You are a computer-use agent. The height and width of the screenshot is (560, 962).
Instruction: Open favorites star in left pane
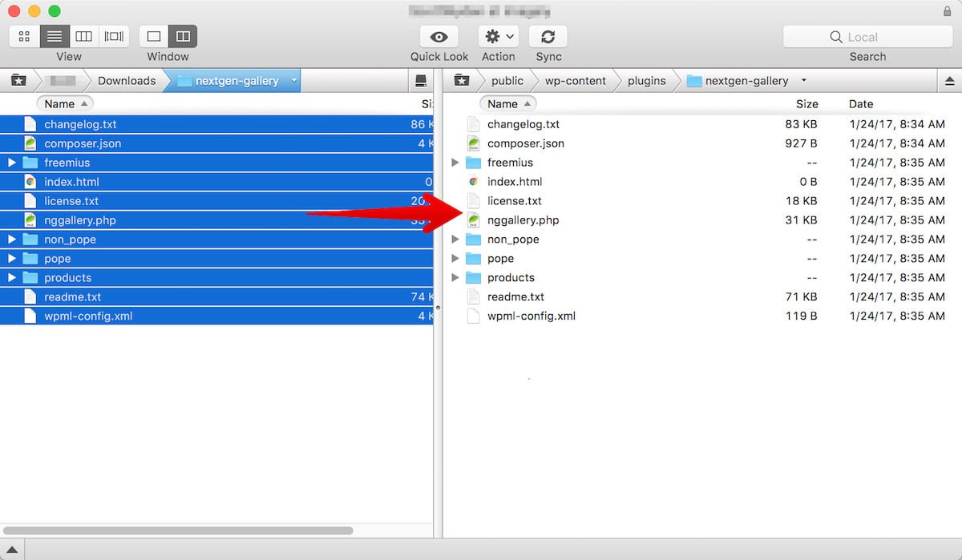pos(18,80)
